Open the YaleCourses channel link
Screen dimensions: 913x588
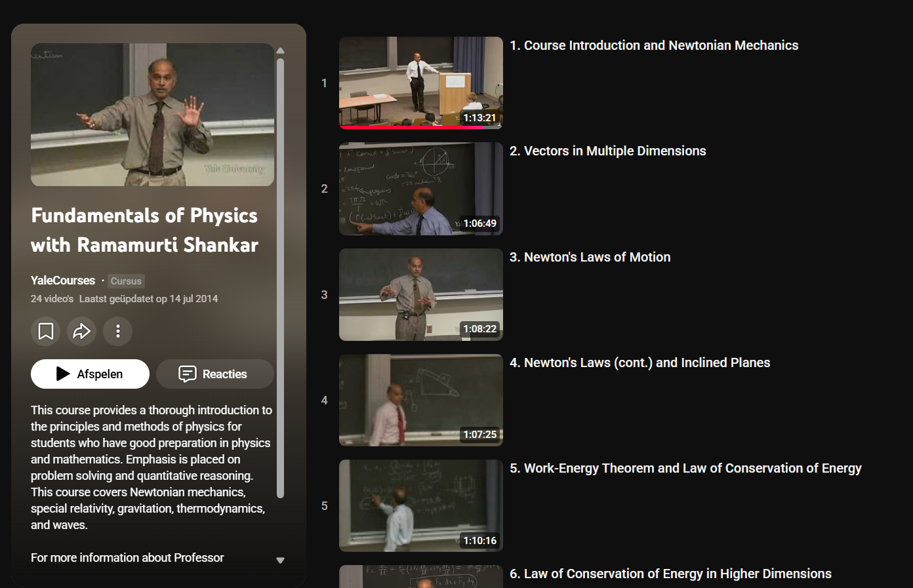coord(63,281)
